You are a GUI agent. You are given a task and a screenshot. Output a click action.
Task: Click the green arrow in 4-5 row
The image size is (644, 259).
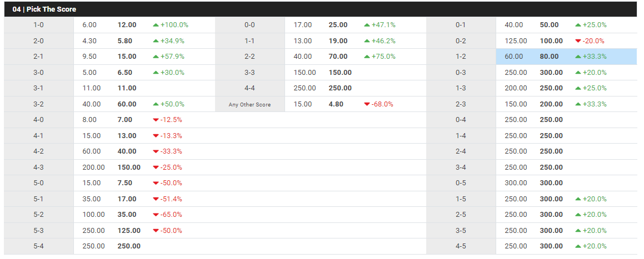coord(578,246)
